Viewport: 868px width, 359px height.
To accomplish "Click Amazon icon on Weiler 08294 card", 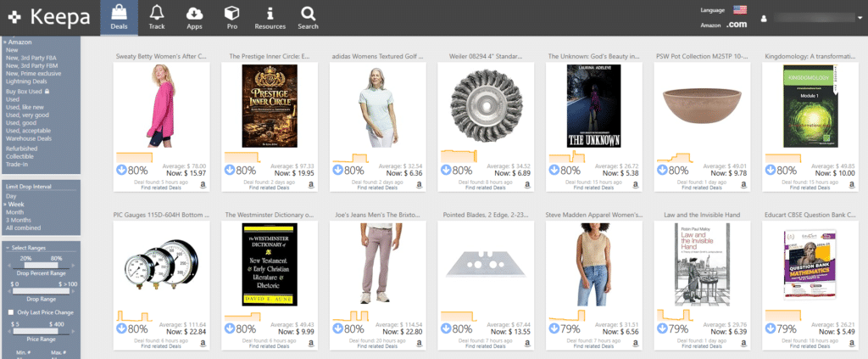I will (527, 184).
